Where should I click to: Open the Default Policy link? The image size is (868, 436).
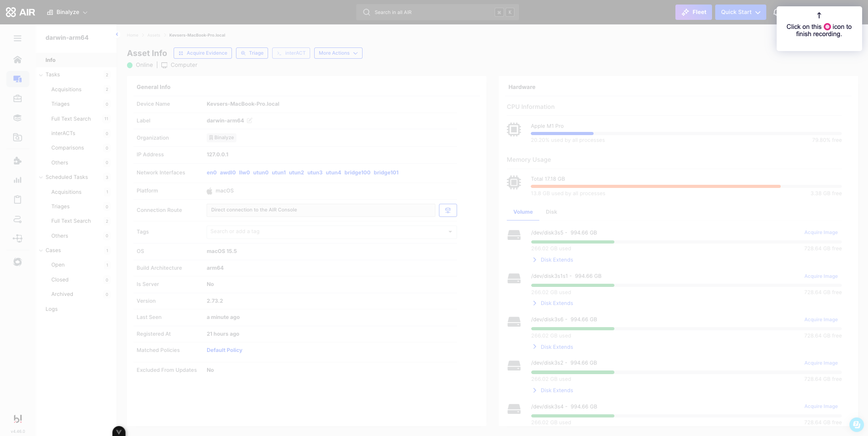tap(224, 350)
